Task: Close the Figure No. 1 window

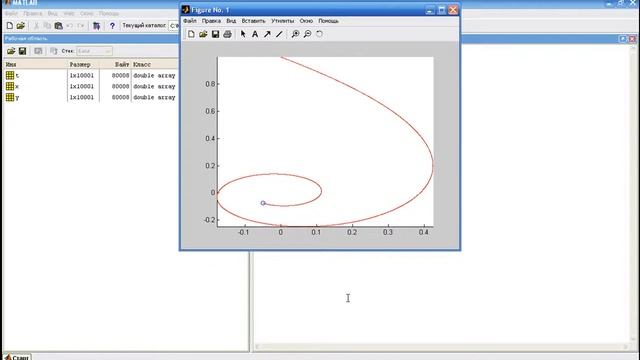Action: coord(453,10)
